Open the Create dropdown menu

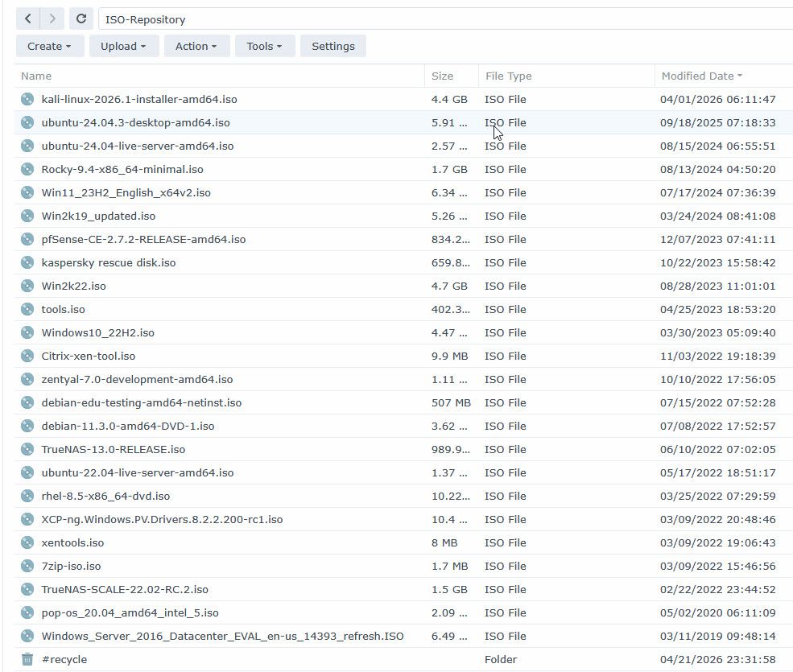tap(49, 46)
